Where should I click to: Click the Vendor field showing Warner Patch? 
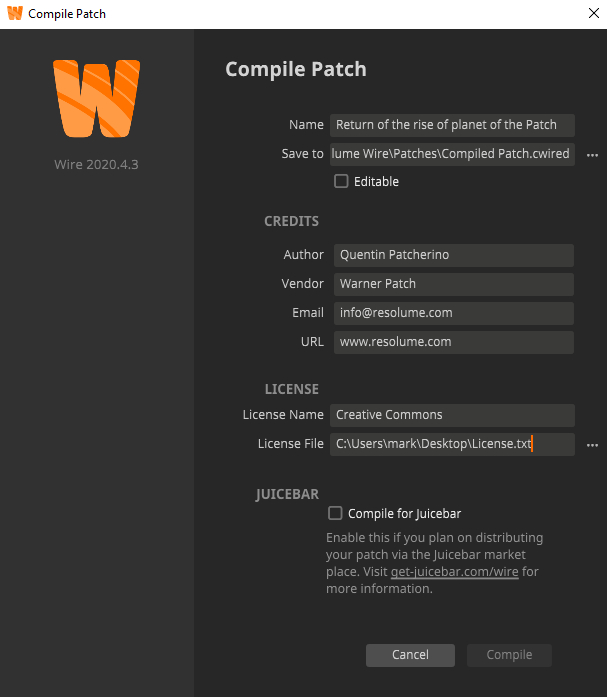tap(454, 284)
